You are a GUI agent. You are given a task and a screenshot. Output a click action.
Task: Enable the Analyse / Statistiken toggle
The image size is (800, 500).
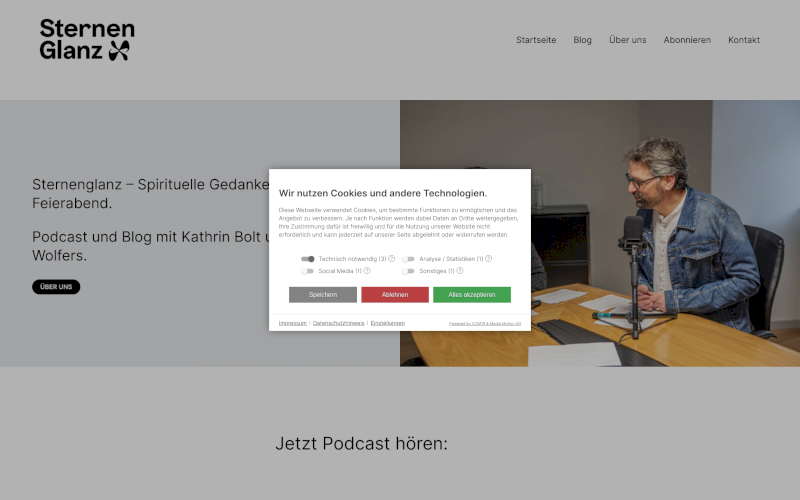click(408, 259)
